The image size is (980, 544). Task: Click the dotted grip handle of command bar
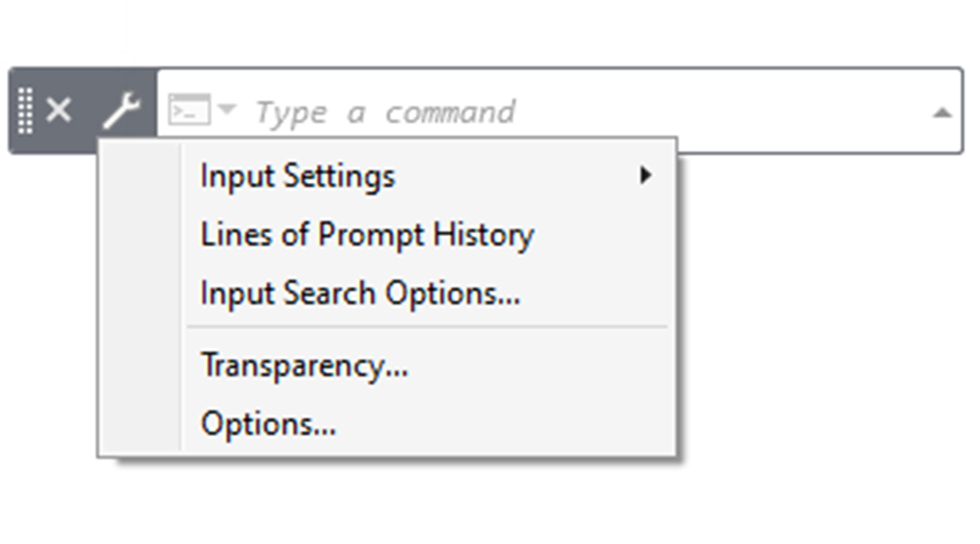pyautogui.click(x=25, y=110)
